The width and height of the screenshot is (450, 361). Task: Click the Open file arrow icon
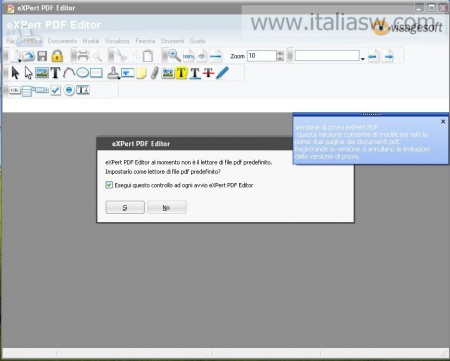(29, 56)
